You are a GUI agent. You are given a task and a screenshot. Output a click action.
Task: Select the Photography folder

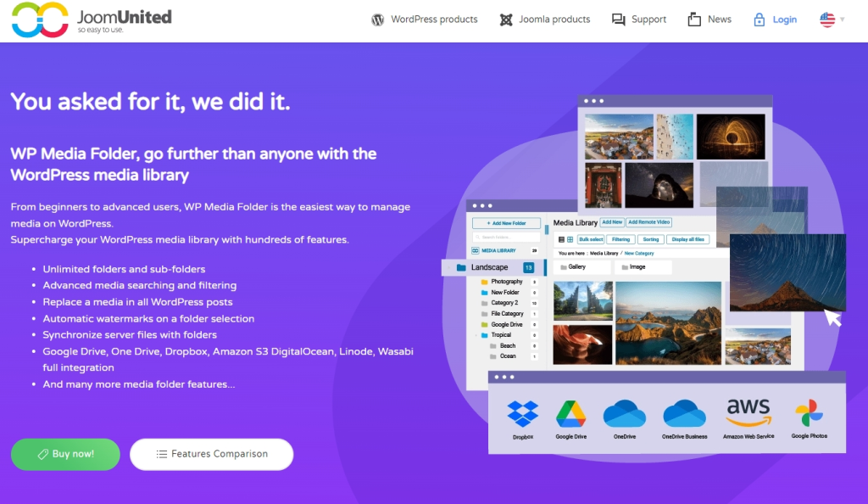507,282
